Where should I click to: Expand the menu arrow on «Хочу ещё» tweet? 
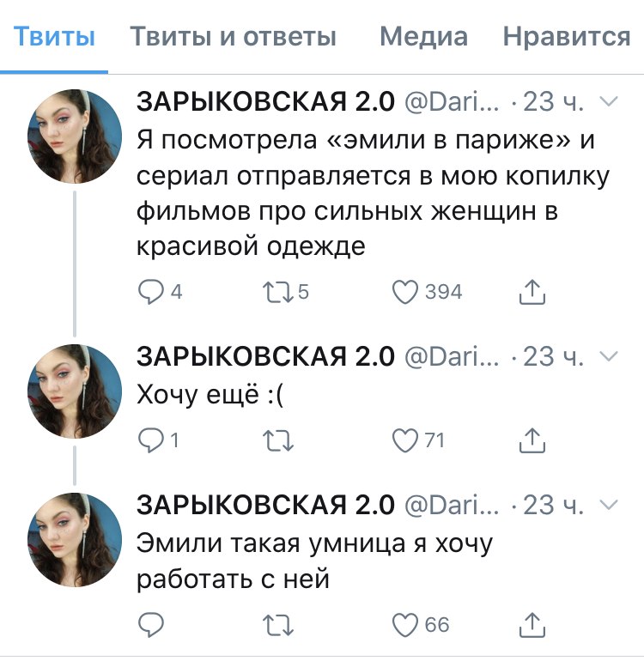[607, 356]
